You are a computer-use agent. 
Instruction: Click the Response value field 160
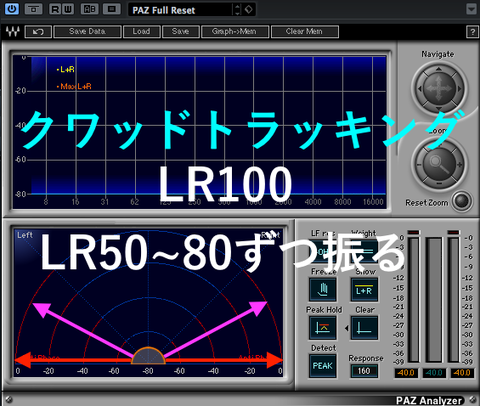(x=364, y=371)
